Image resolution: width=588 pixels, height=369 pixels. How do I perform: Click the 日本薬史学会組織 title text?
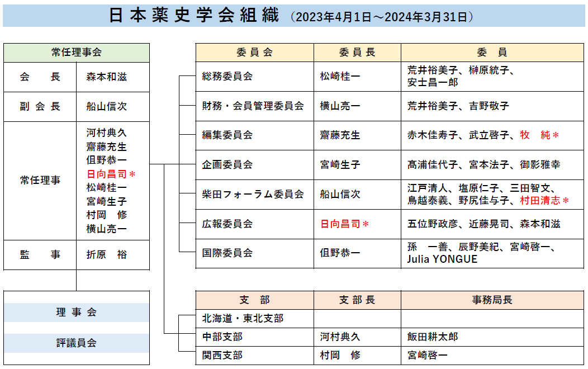[x=193, y=15]
